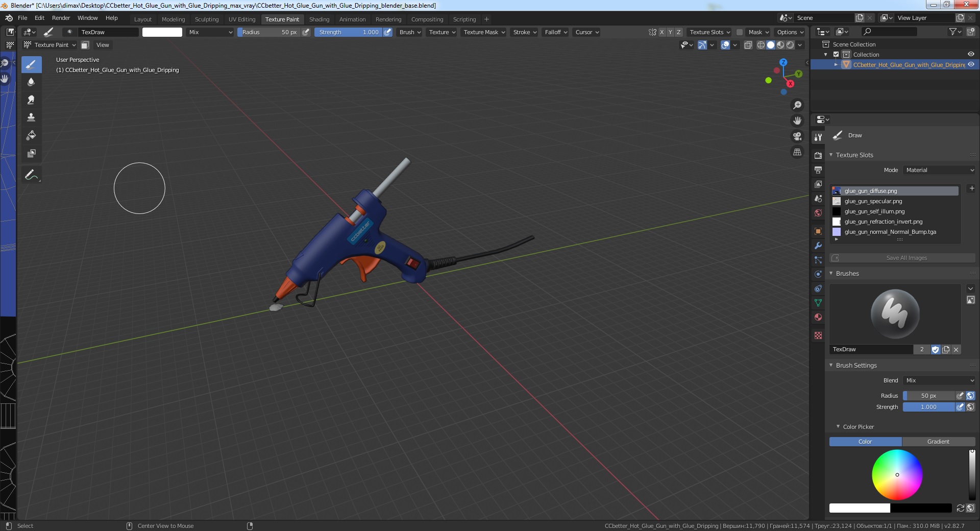The height and width of the screenshot is (531, 980).
Task: Open the Render menu
Action: tap(61, 18)
